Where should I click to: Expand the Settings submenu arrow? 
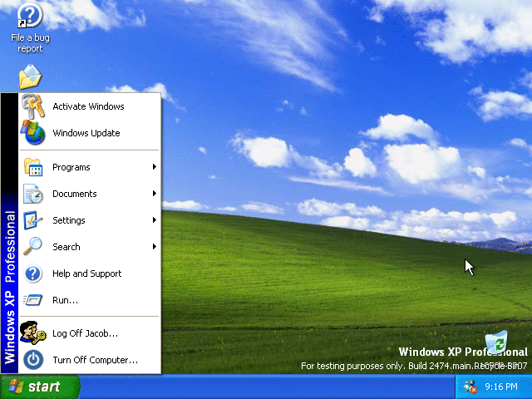155,219
